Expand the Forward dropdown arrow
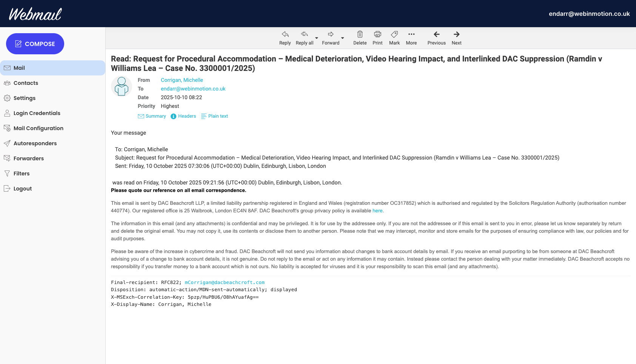This screenshot has width=636, height=364. pos(342,39)
